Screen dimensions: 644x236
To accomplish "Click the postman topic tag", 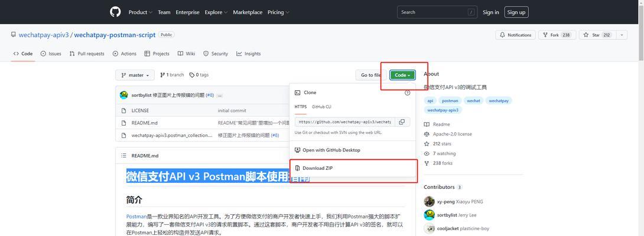I will pyautogui.click(x=450, y=100).
